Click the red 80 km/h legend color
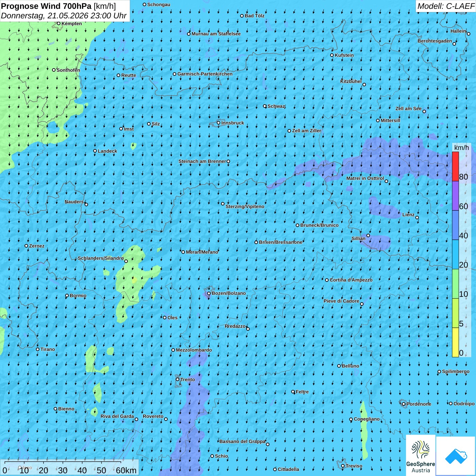476x476 pixels. tap(455, 166)
